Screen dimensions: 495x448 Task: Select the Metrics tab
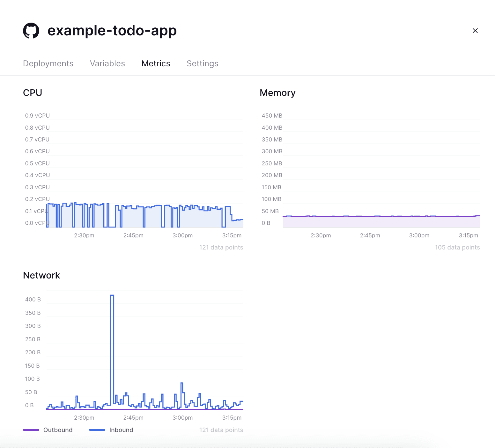click(156, 63)
